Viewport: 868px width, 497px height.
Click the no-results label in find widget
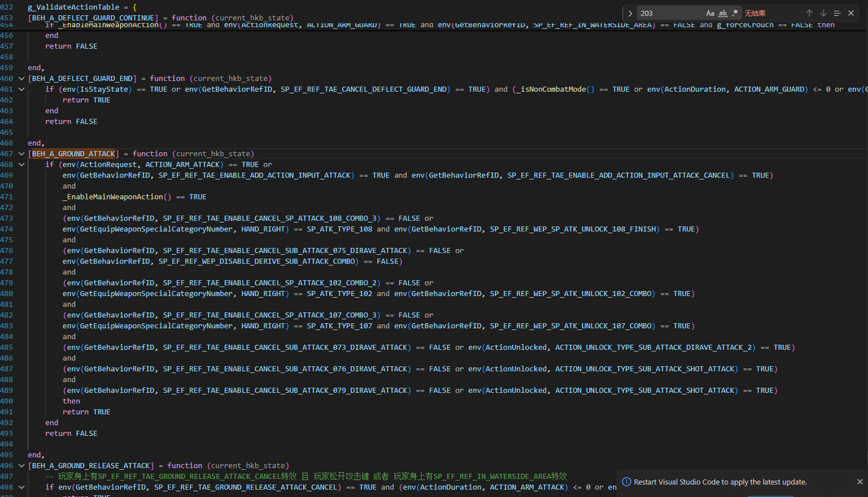[x=755, y=13]
